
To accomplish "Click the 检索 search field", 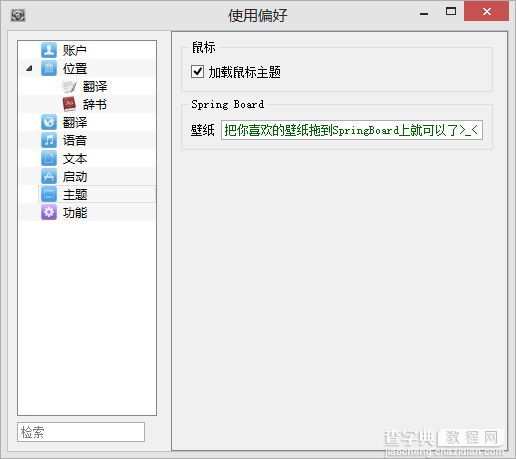I will [81, 432].
